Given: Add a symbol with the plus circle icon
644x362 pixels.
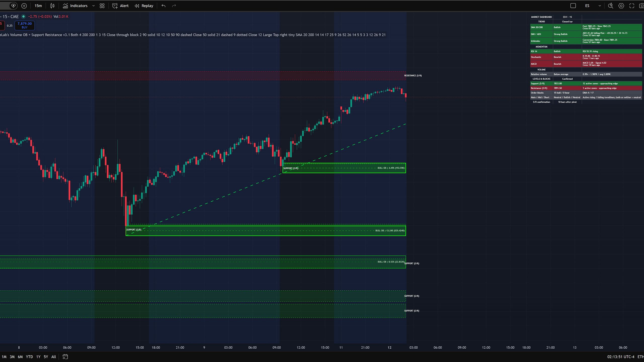Looking at the screenshot, I should click(x=24, y=6).
